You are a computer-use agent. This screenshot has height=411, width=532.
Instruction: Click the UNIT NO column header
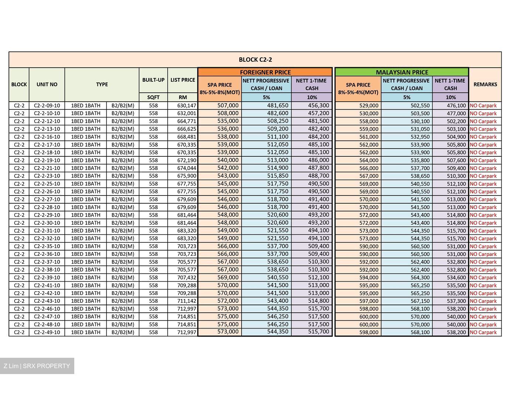(47, 84)
